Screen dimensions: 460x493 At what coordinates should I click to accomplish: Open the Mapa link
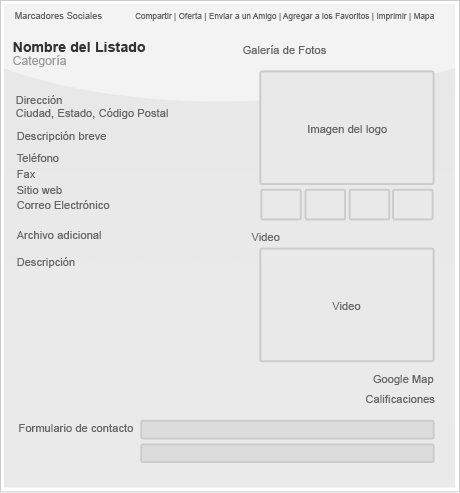click(424, 16)
